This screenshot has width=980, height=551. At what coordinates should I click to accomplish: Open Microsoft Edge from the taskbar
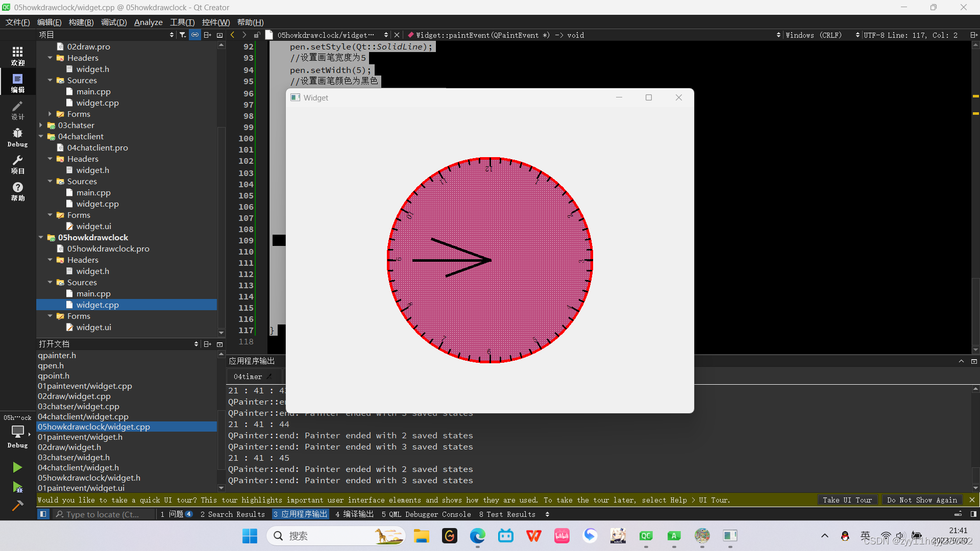[478, 536]
